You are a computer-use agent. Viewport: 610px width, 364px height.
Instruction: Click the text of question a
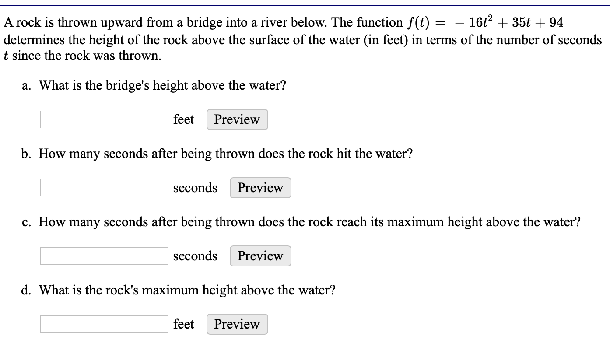(x=162, y=85)
